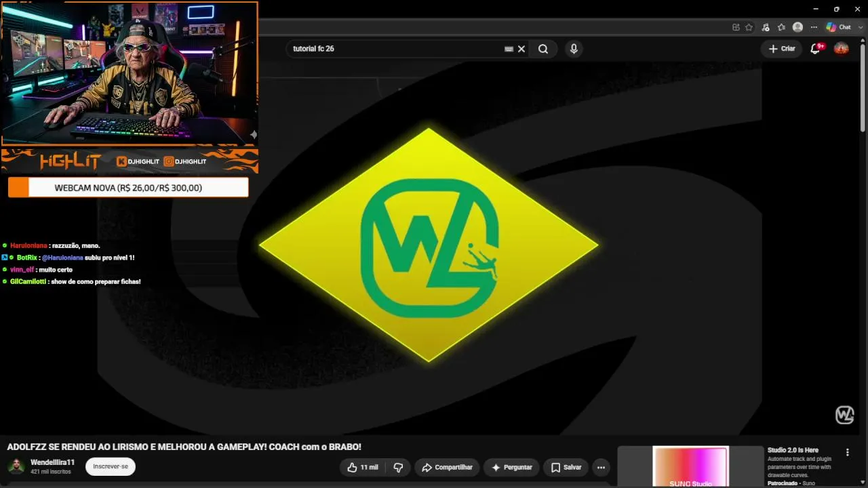Click the 'WEBCAM NOVA' donation goal bar

pos(128,188)
